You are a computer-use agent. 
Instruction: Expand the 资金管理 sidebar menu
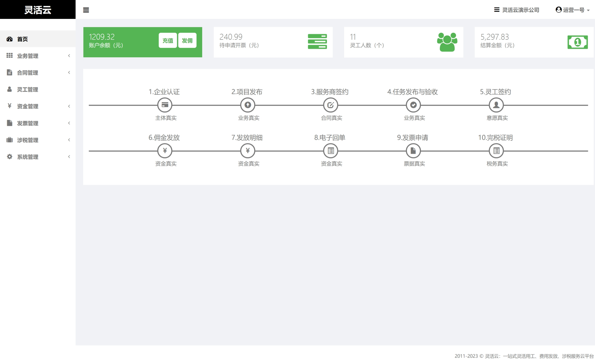point(28,106)
